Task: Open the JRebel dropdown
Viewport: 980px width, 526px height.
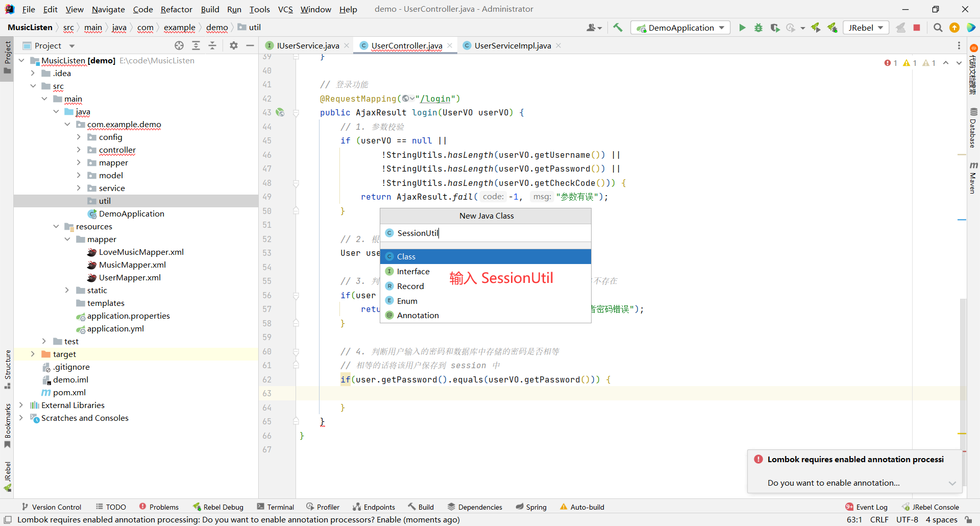Action: [x=866, y=28]
